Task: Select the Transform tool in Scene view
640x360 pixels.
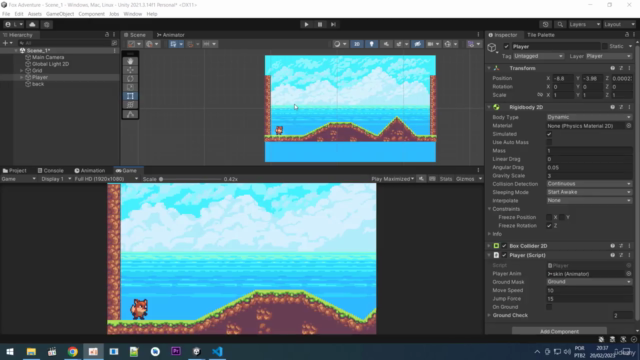Action: coord(130,105)
